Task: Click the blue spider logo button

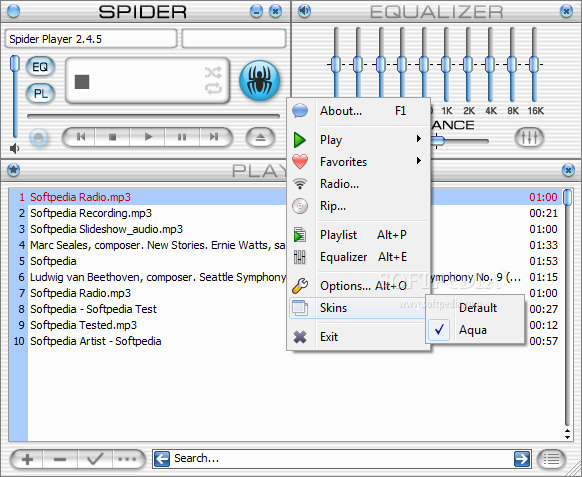Action: (259, 81)
